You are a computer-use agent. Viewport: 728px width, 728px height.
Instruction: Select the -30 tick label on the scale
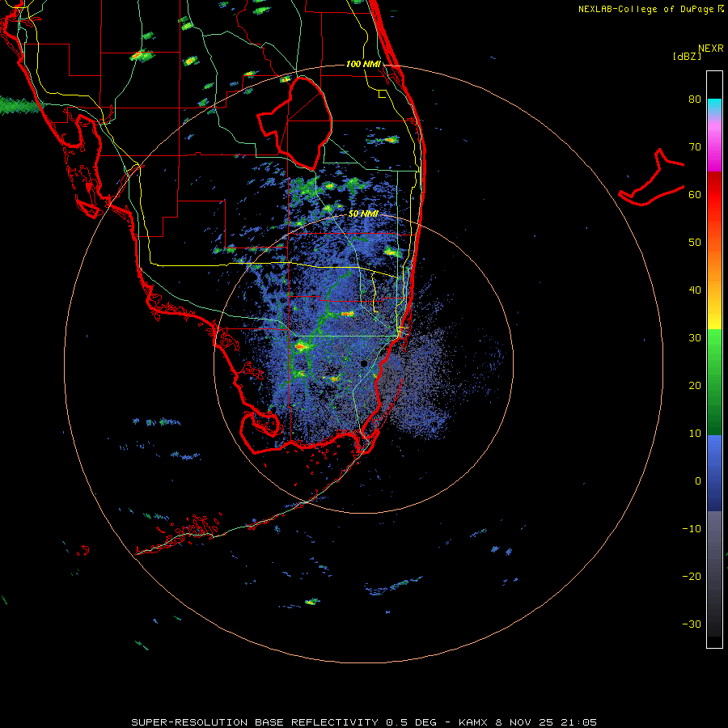[x=692, y=624]
